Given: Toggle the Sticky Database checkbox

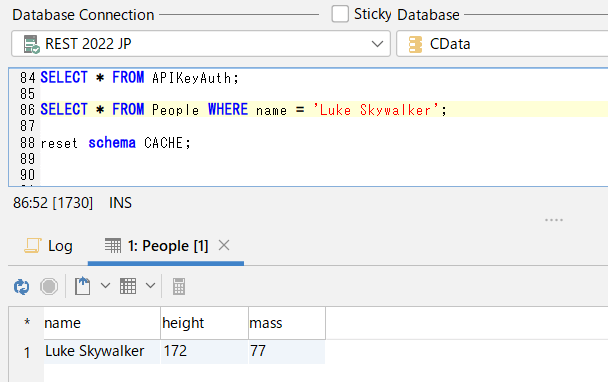Looking at the screenshot, I should pyautogui.click(x=340, y=14).
